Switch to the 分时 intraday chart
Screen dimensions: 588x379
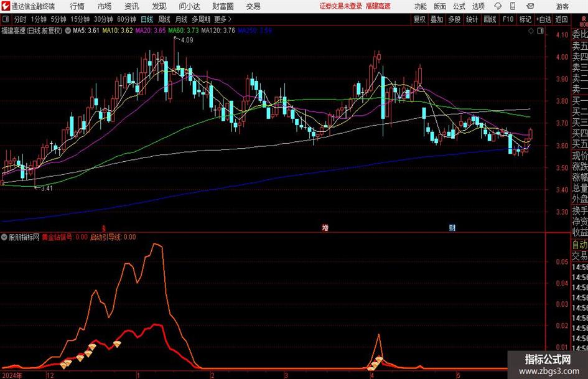(21, 19)
